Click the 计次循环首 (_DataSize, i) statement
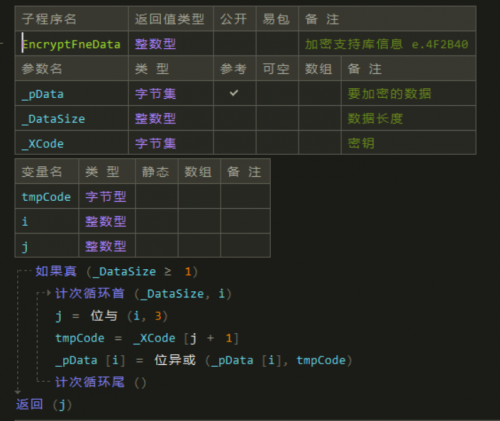The height and width of the screenshot is (421, 500). (x=143, y=294)
